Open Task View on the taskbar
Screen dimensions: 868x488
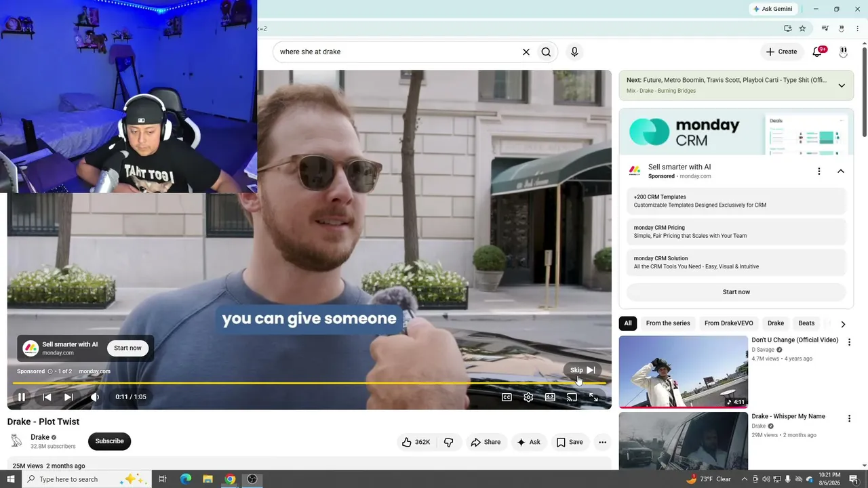[163, 479]
